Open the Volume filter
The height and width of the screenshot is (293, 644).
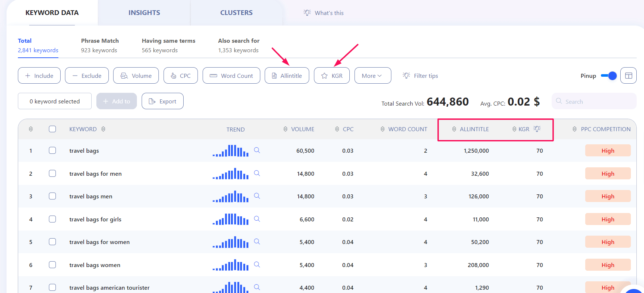tap(136, 76)
